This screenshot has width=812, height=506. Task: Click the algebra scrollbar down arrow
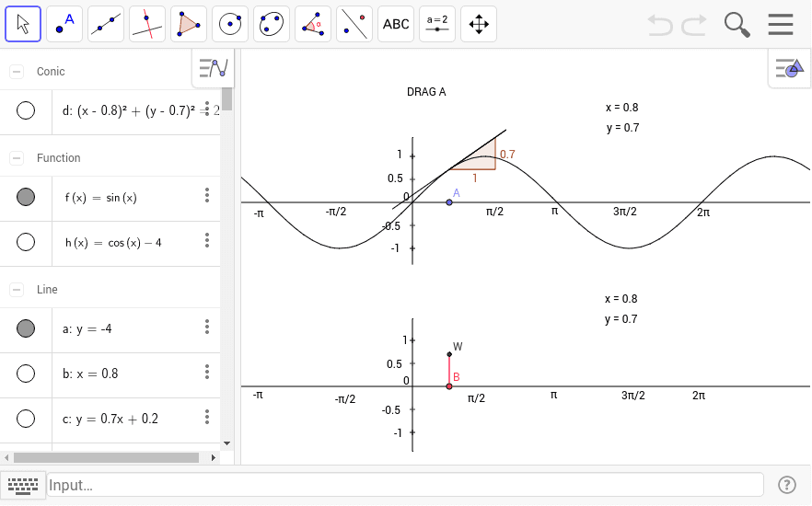[x=226, y=443]
